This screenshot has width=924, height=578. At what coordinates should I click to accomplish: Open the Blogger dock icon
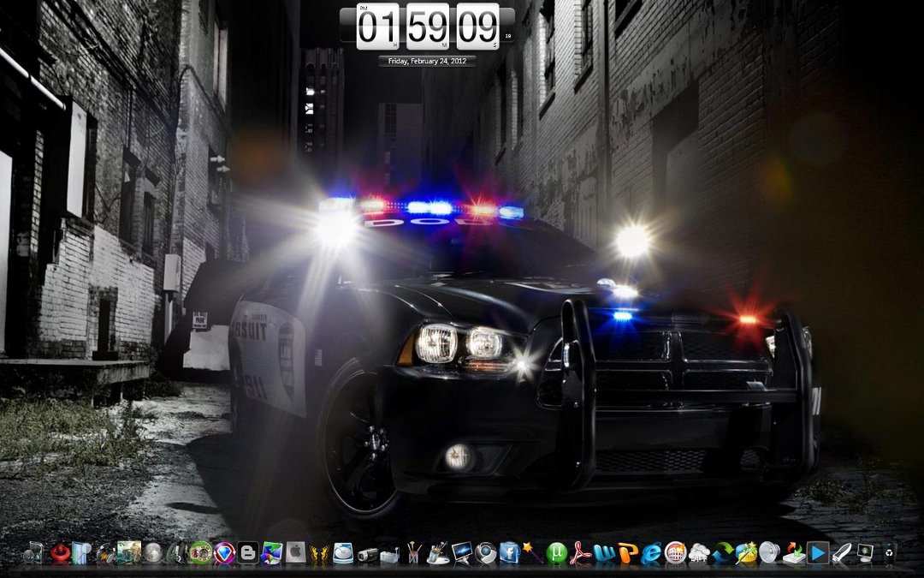(248, 552)
